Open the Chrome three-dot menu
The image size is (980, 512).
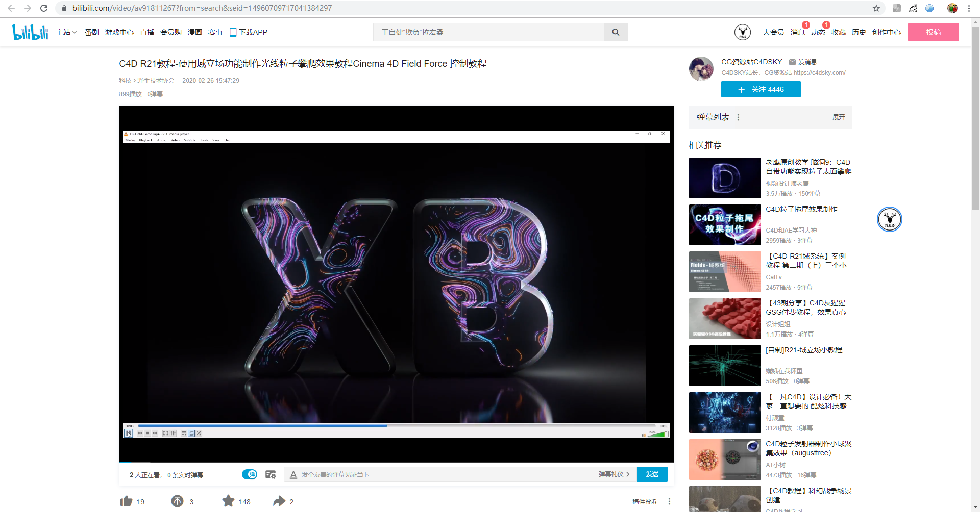click(x=969, y=8)
